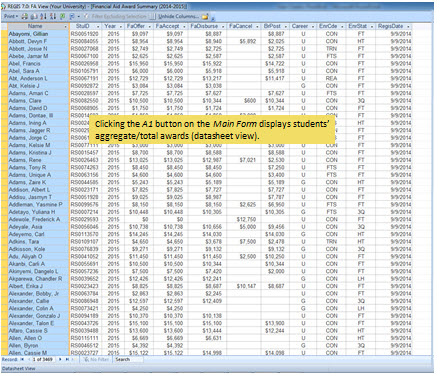The height and width of the screenshot is (374, 437).
Task: Sort descending with the Z-A icon
Action: (53, 16)
